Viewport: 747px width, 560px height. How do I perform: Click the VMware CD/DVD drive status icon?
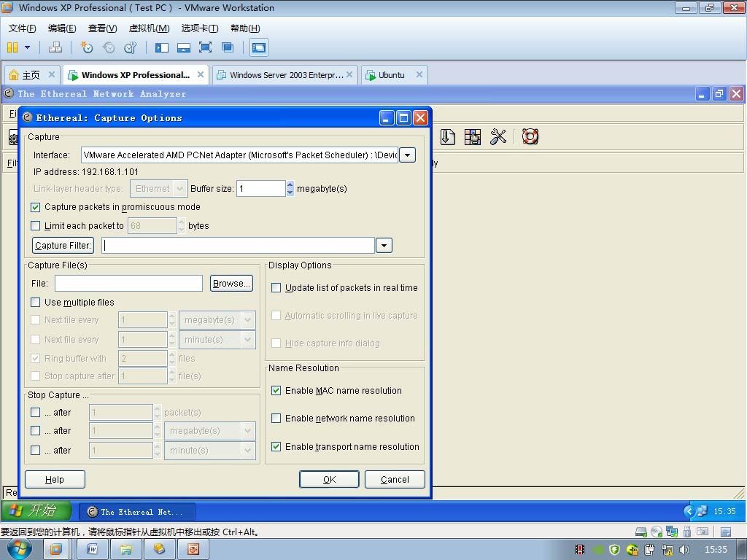pos(657,532)
